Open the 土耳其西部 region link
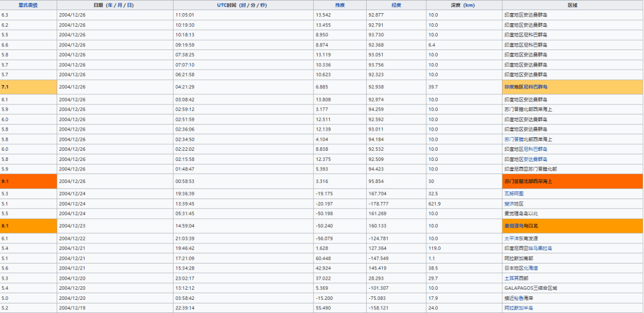Viewport: 644px width, 313px height. coord(516,278)
